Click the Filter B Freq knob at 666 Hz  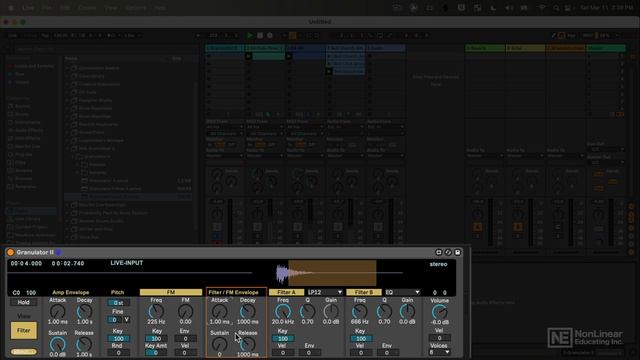coord(360,312)
